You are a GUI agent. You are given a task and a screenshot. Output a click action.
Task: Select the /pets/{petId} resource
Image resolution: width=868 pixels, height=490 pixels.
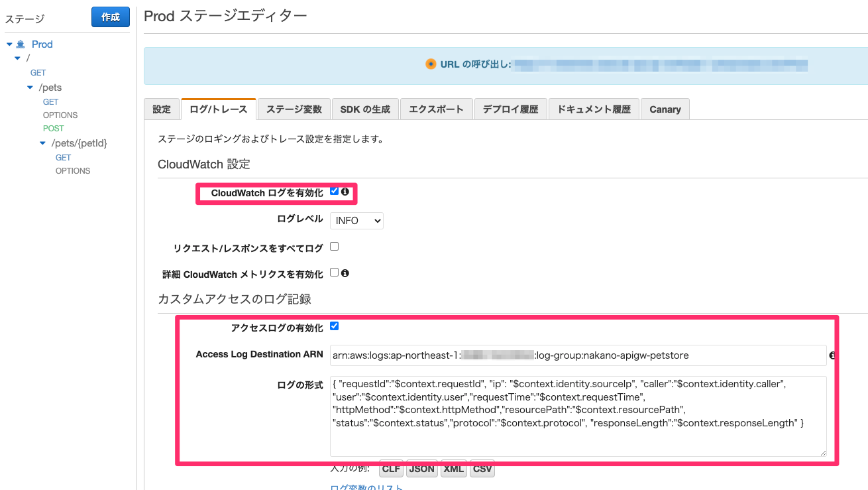(x=79, y=143)
